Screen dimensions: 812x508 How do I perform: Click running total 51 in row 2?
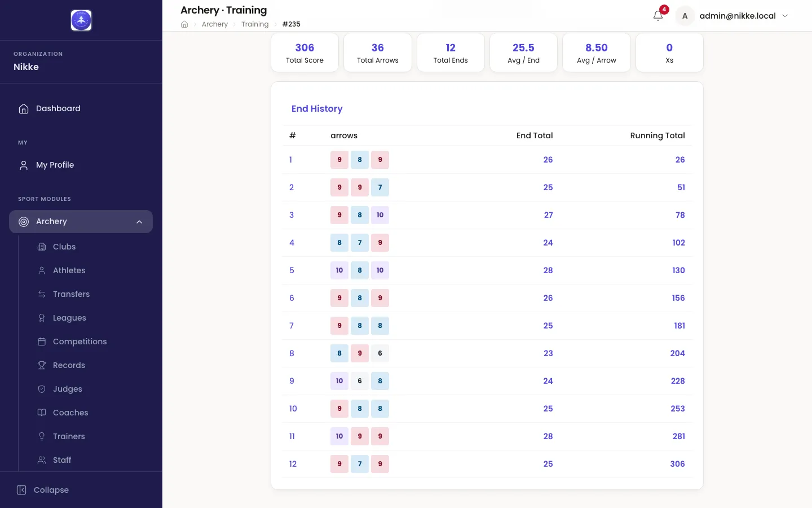(681, 187)
